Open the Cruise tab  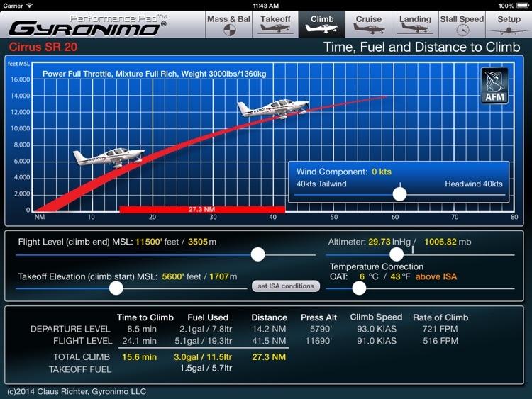[x=368, y=24]
